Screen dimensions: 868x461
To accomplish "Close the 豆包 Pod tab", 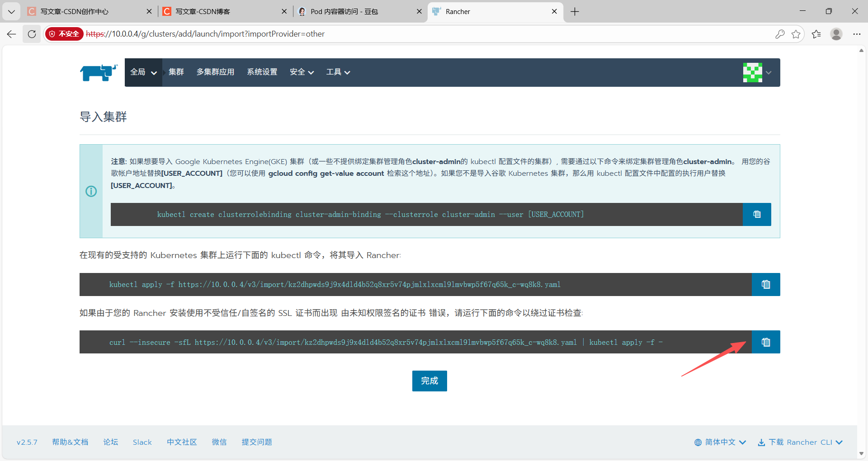I will pos(420,12).
